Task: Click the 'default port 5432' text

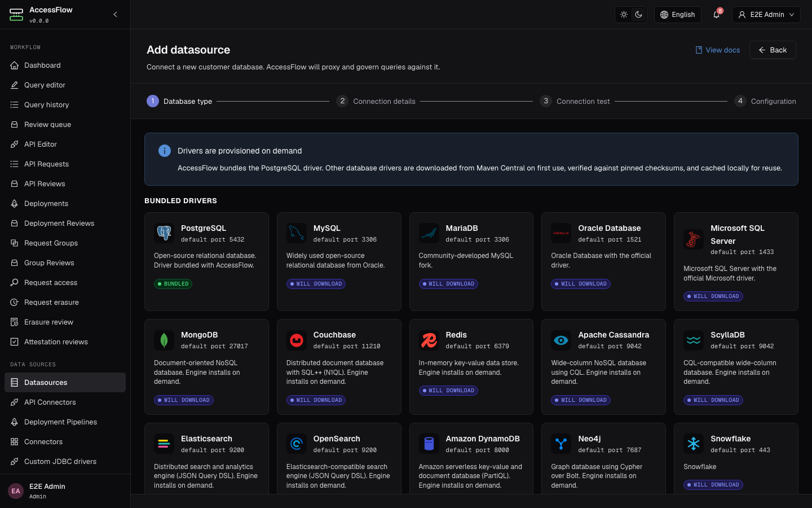Action: click(213, 240)
